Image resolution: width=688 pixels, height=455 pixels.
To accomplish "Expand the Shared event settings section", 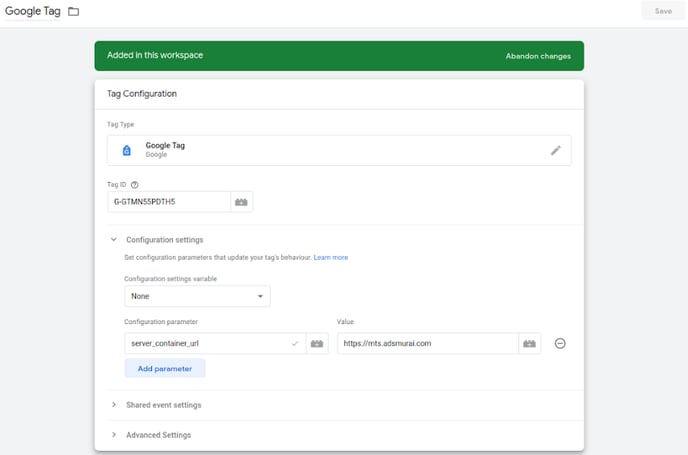I will click(114, 405).
